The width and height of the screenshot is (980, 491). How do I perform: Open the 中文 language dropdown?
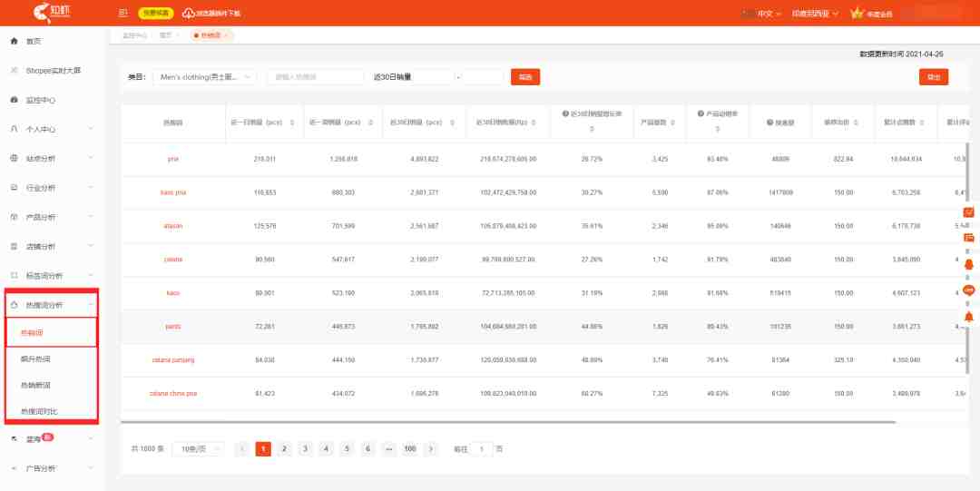coord(769,14)
